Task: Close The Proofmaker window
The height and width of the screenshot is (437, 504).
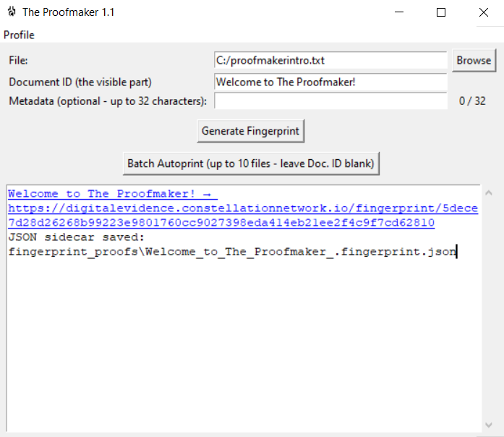Action: tap(484, 12)
